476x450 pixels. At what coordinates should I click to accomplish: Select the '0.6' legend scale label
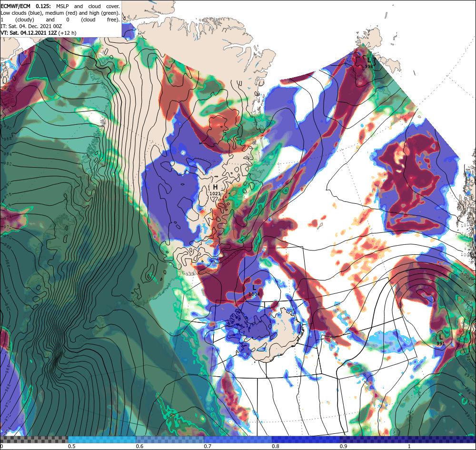point(139,446)
